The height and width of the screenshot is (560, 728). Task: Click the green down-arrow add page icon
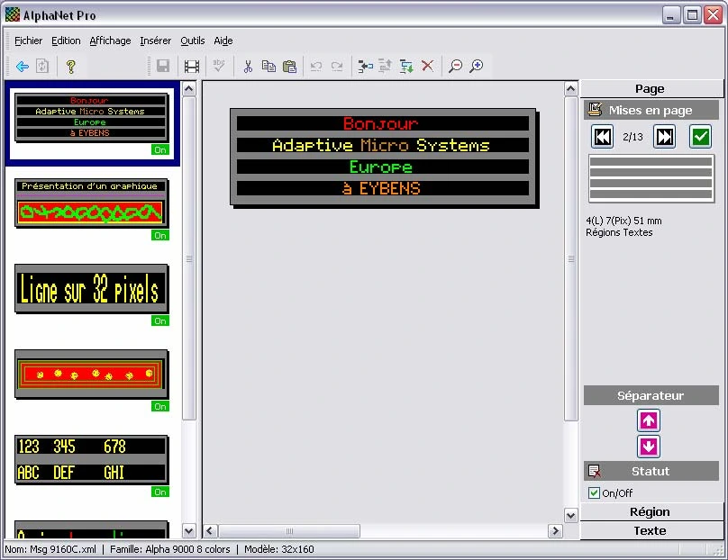click(406, 67)
